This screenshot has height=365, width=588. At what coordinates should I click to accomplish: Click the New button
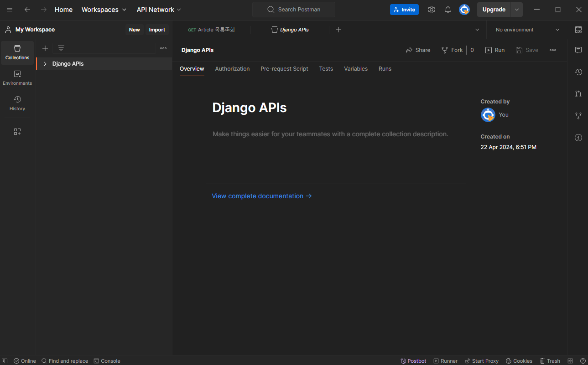tap(135, 30)
